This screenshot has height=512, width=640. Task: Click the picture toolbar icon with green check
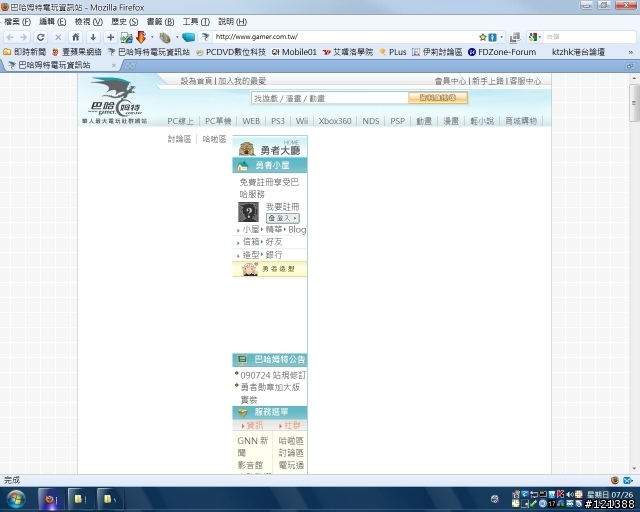(126, 38)
